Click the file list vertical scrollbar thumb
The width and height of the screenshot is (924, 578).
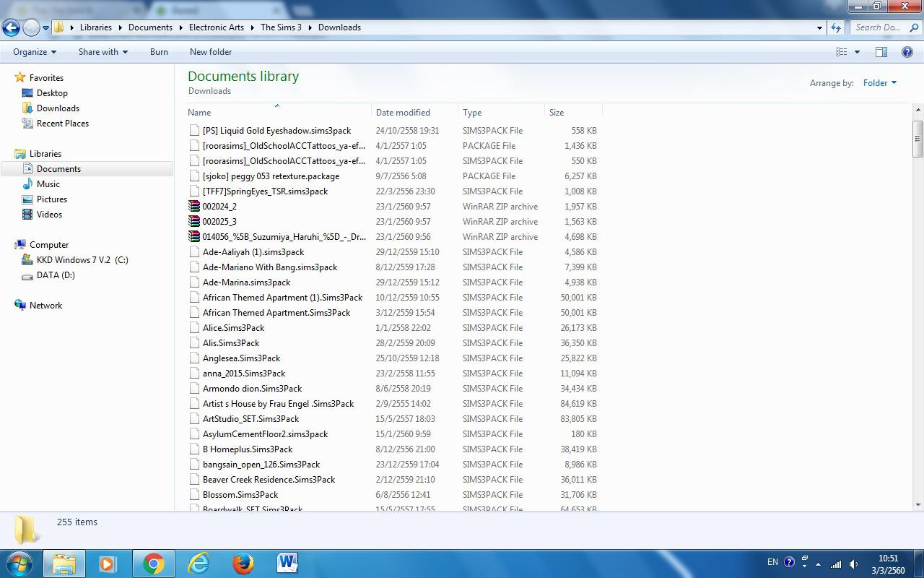click(x=918, y=139)
